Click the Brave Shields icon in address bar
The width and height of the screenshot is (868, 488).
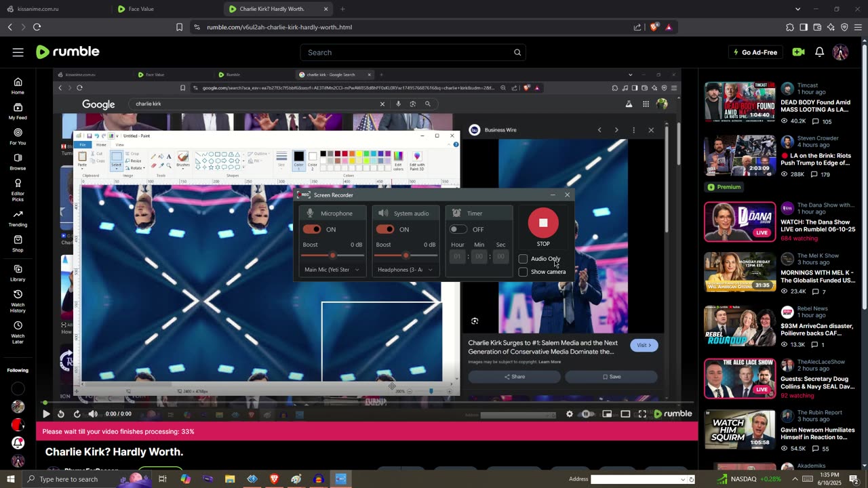pyautogui.click(x=654, y=27)
